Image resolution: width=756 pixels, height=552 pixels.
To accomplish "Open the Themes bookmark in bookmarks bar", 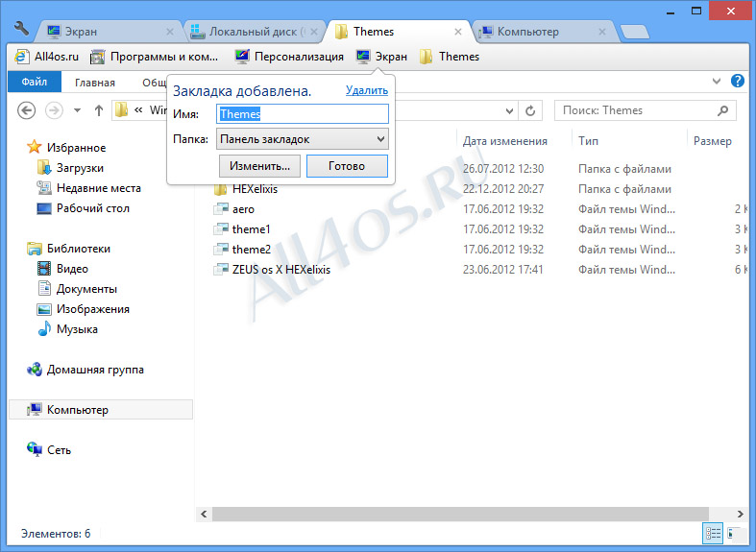I will tap(450, 57).
